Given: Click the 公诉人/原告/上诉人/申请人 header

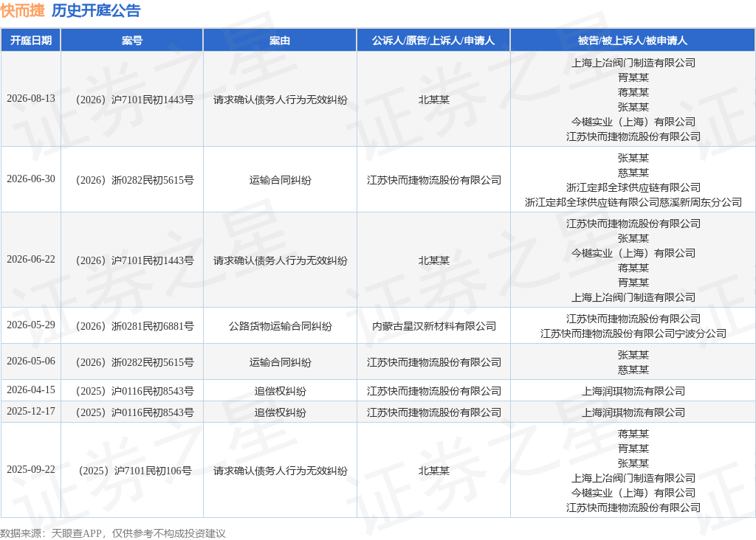Looking at the screenshot, I should (433, 41).
